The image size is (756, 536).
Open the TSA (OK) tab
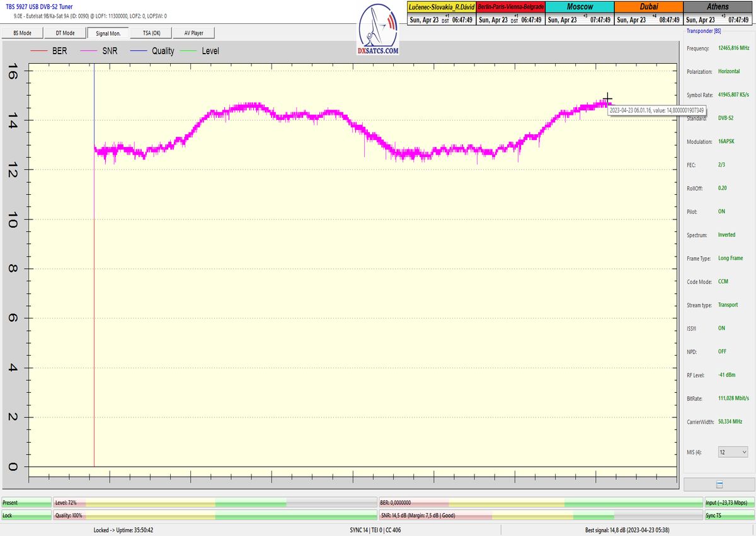tap(151, 33)
